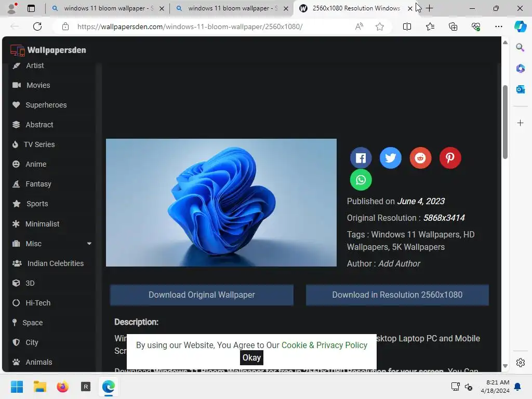
Task: Switch to second bloom wallpaper search tab
Action: tap(228, 8)
